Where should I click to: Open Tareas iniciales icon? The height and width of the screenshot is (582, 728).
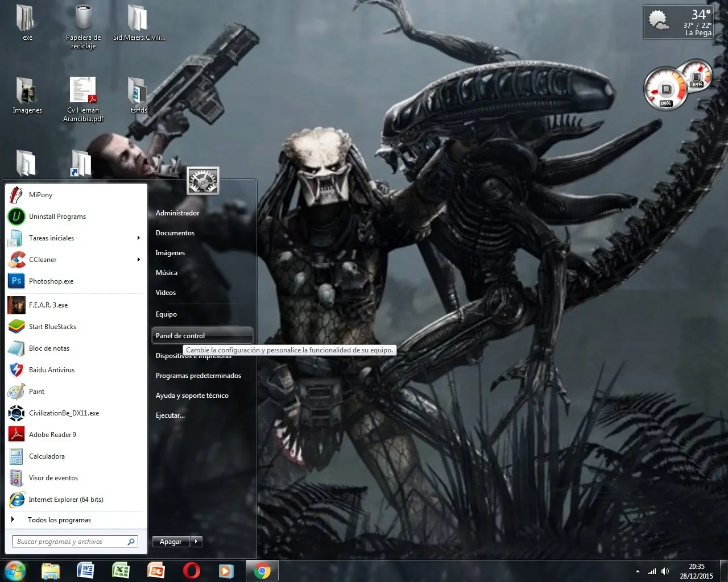(16, 238)
